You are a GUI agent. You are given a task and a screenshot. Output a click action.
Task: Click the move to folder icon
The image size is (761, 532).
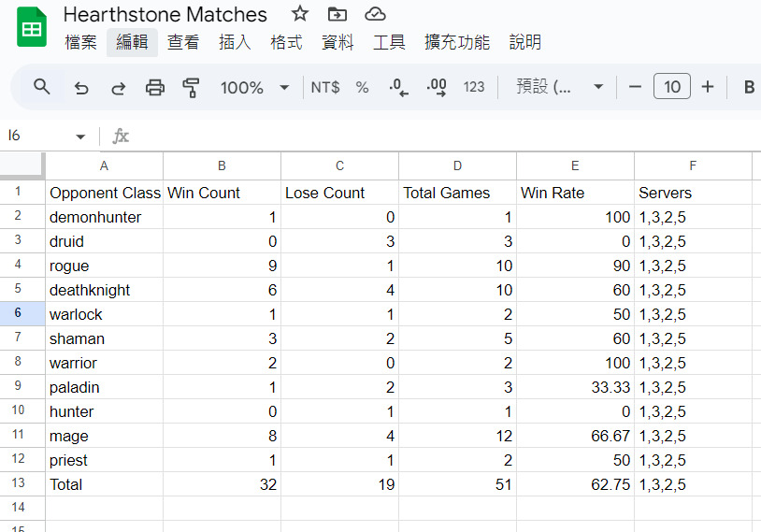coord(337,14)
